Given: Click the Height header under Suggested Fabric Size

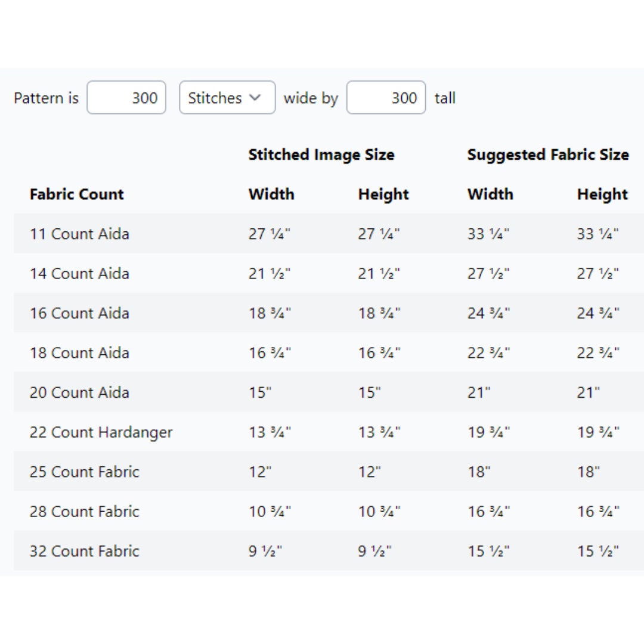Looking at the screenshot, I should click(x=602, y=194).
